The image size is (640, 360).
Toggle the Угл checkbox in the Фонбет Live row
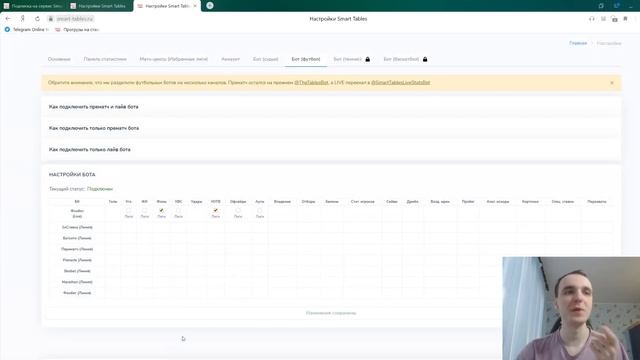pos(129,211)
